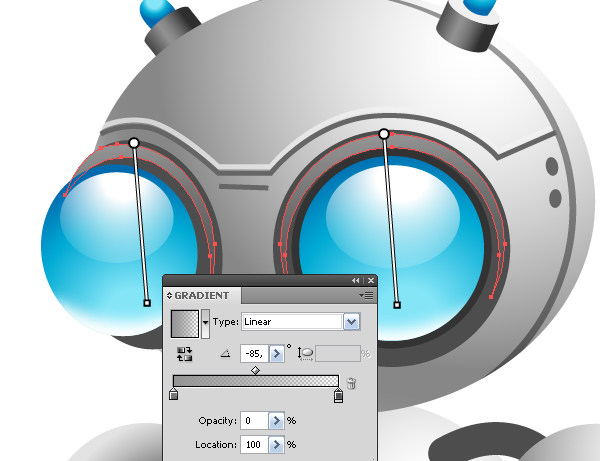This screenshot has width=600, height=461.
Task: Click the gradient fill preview swatch
Action: tap(185, 324)
